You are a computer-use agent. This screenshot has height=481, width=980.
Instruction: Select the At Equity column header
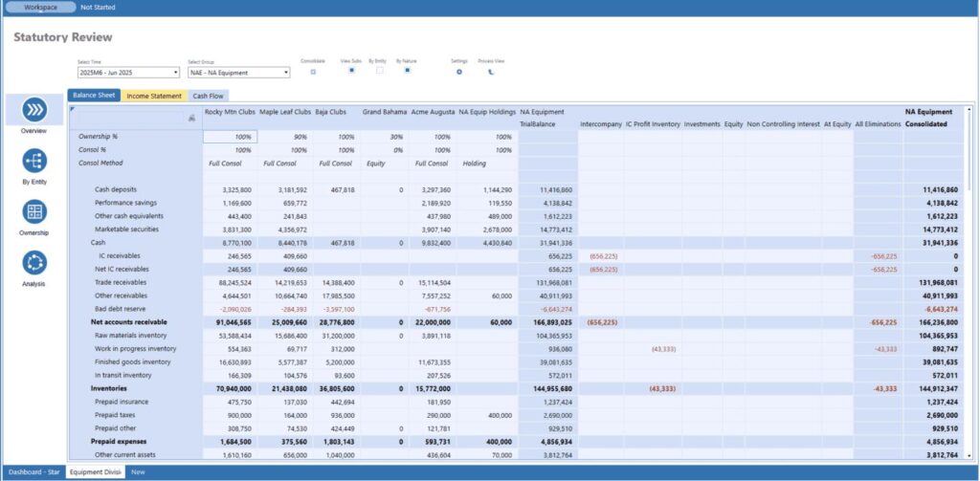click(837, 124)
